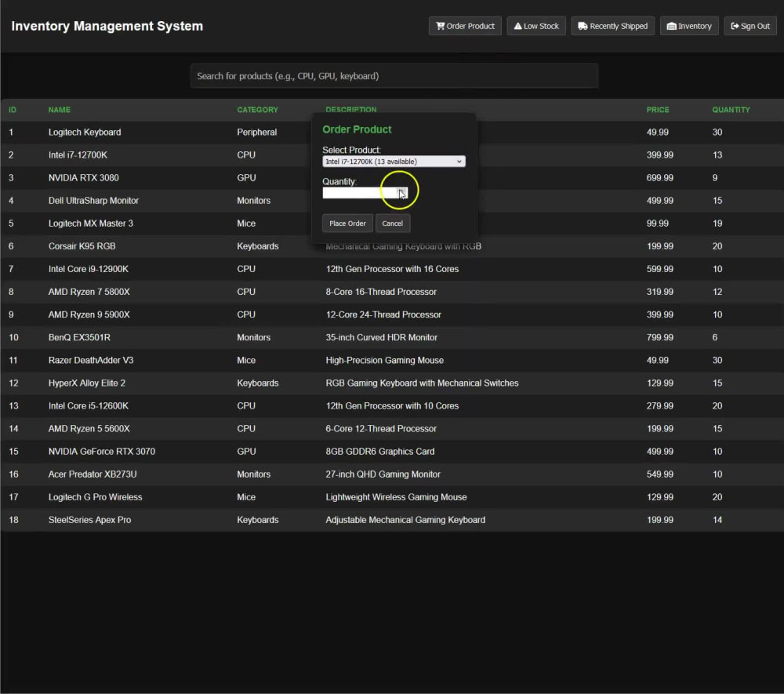Focus the Quantity input field
The height and width of the screenshot is (694, 784).
point(365,193)
